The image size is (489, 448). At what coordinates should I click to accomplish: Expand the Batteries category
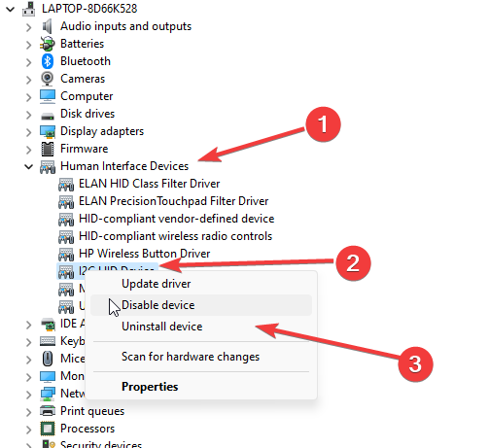28,45
